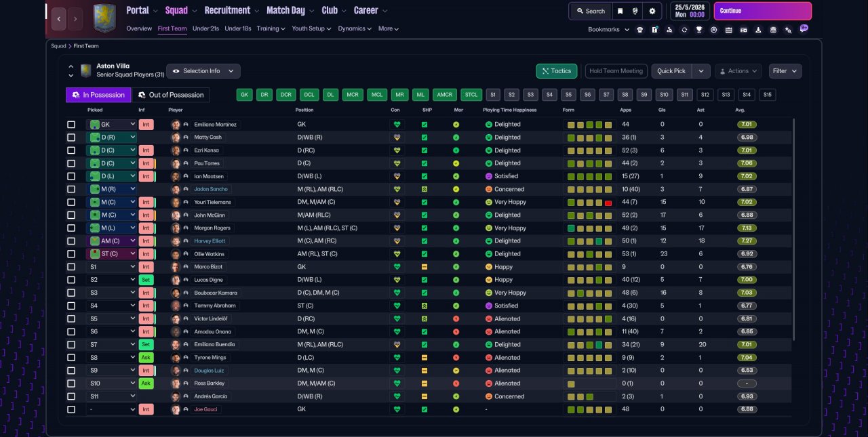868x437 pixels.
Task: Select the S15 substitute slot button
Action: point(767,95)
